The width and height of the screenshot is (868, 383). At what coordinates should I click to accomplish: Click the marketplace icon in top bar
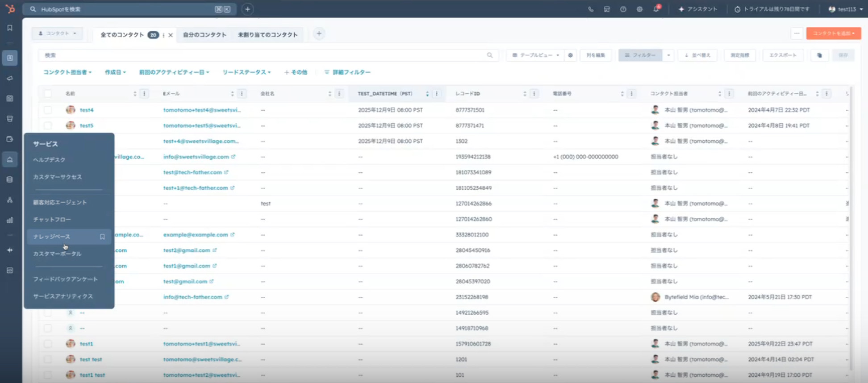(607, 9)
